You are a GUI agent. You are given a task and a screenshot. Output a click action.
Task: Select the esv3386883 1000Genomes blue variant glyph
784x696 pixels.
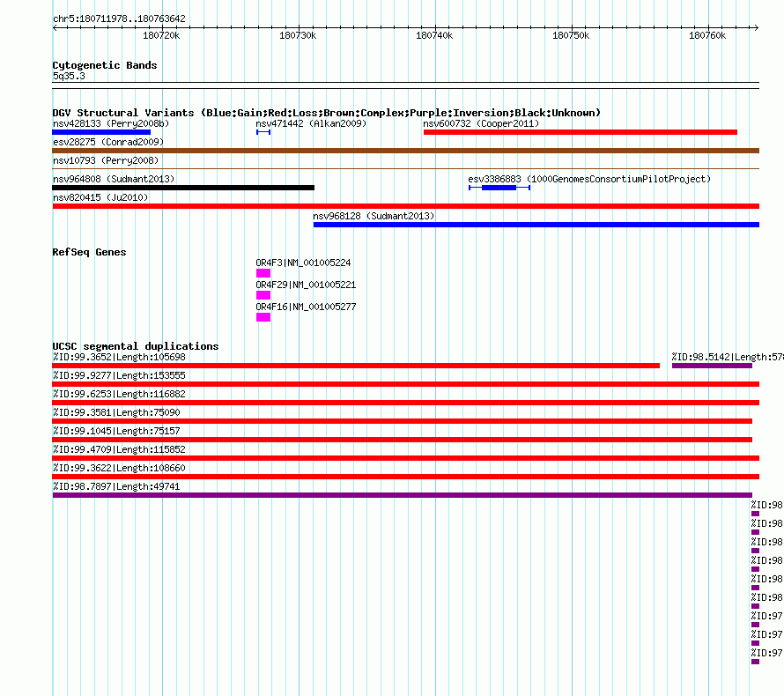[x=499, y=188]
